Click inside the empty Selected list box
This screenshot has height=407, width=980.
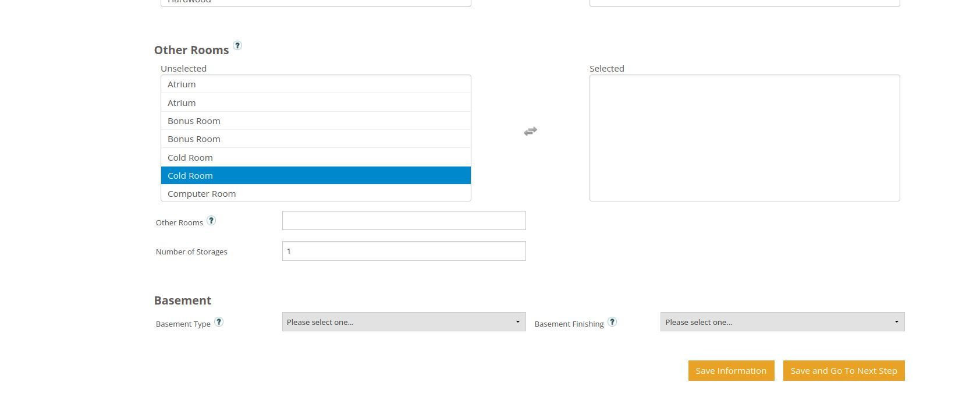point(744,138)
